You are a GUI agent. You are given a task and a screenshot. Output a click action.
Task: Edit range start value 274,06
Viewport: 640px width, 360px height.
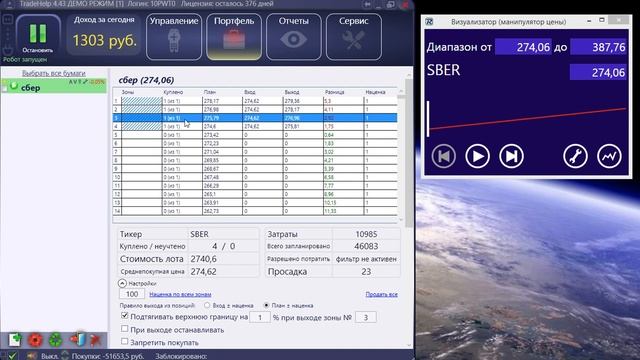(x=523, y=47)
